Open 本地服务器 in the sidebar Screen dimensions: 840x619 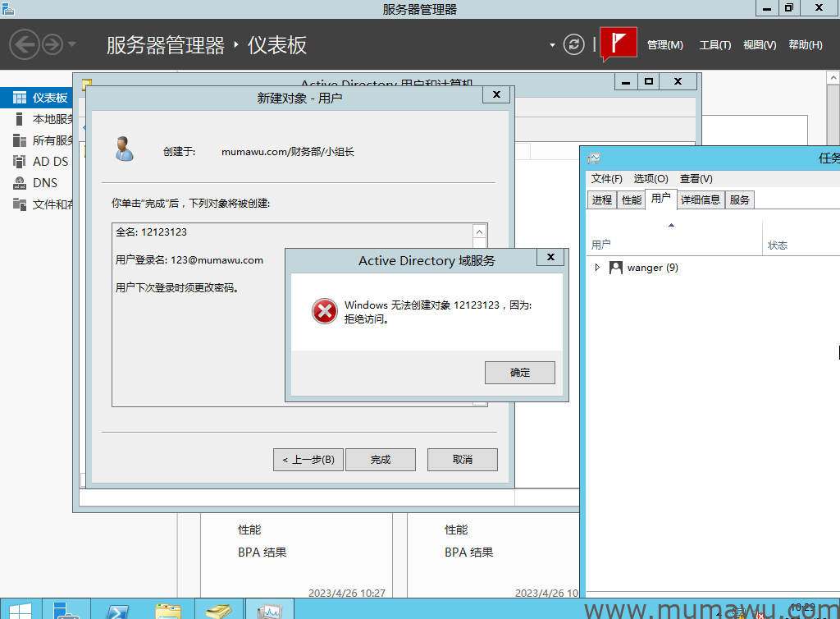(51, 118)
